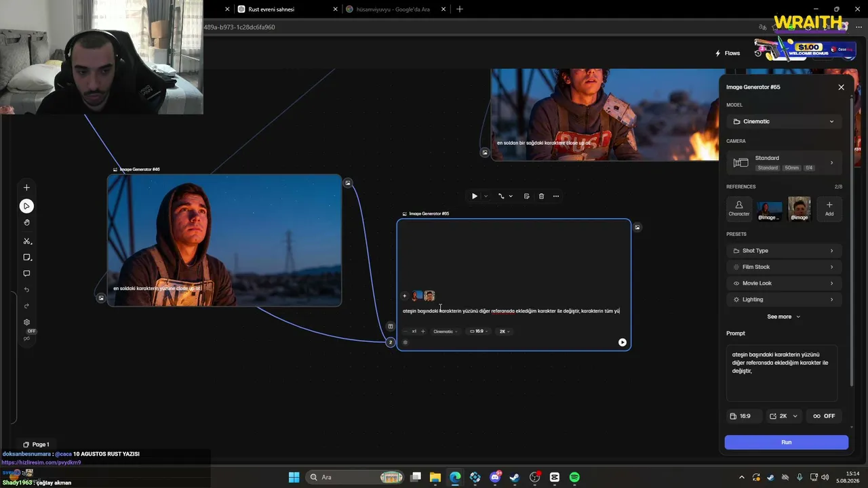This screenshot has width=868, height=488.
Task: Open Steam from taskbar
Action: tap(515, 477)
